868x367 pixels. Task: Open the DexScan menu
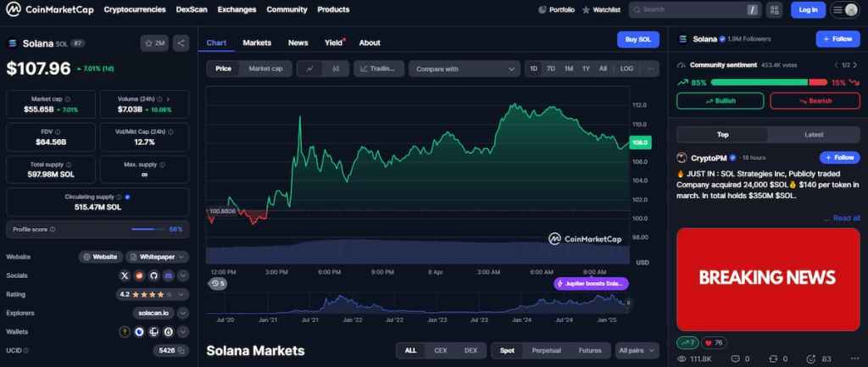[192, 9]
